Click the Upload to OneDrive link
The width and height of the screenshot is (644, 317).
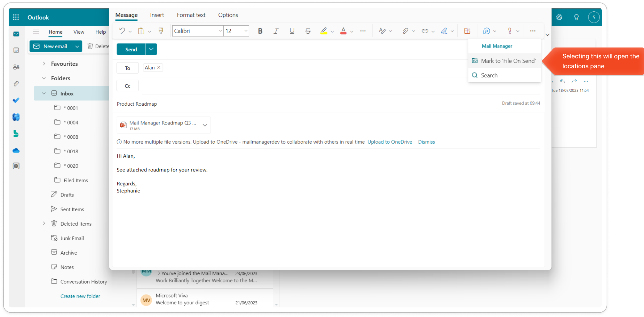[390, 142]
